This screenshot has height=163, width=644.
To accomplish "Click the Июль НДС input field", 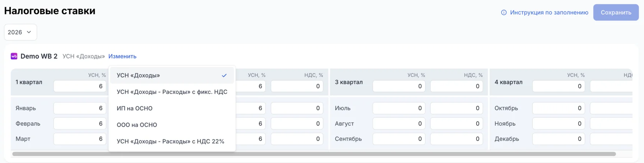I will (x=457, y=108).
